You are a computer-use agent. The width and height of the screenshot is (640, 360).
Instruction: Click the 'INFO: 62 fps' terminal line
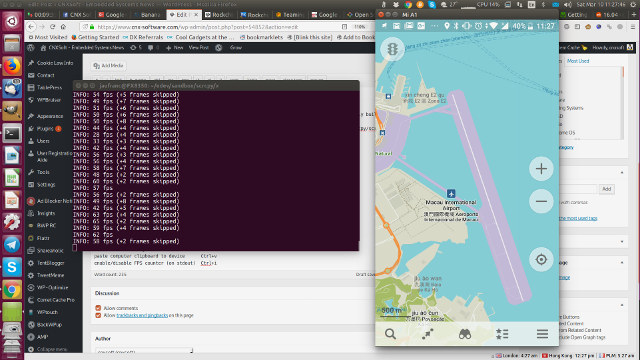pos(93,235)
